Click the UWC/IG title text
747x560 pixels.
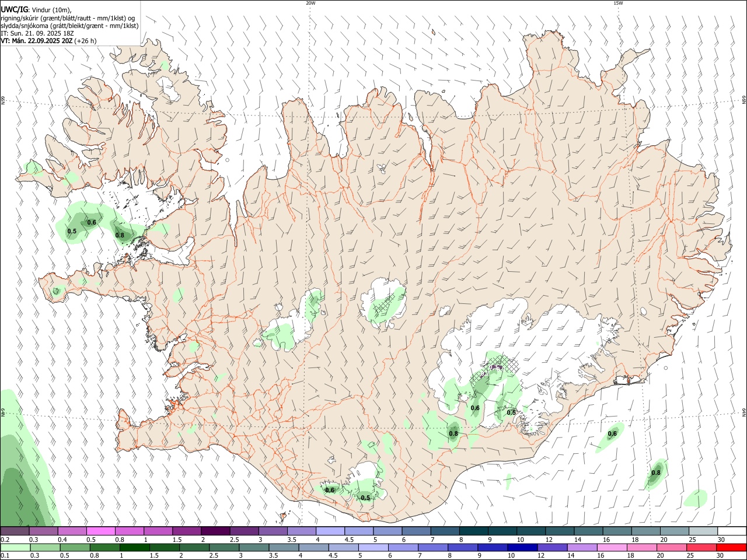[x=15, y=10]
